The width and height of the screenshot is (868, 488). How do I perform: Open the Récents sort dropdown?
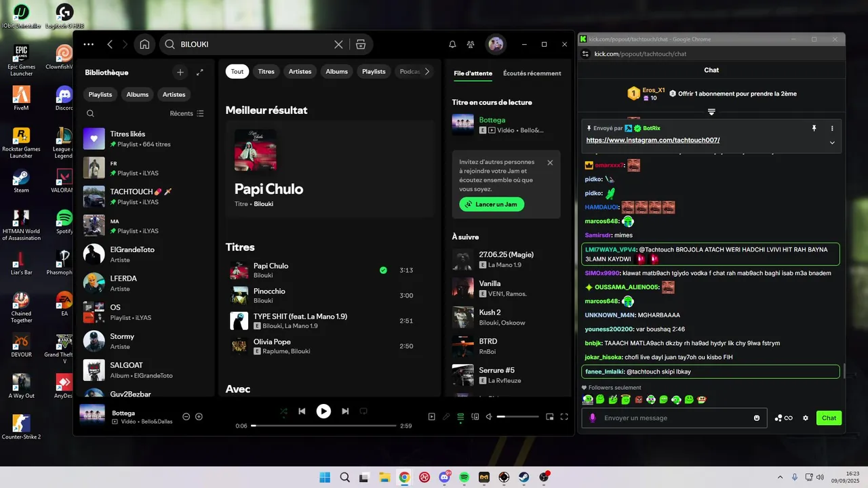click(186, 113)
